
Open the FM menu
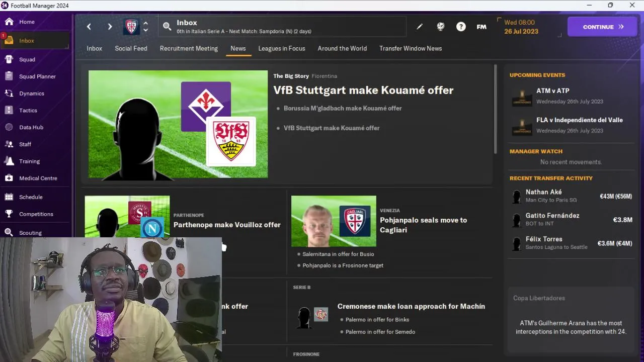click(x=481, y=27)
